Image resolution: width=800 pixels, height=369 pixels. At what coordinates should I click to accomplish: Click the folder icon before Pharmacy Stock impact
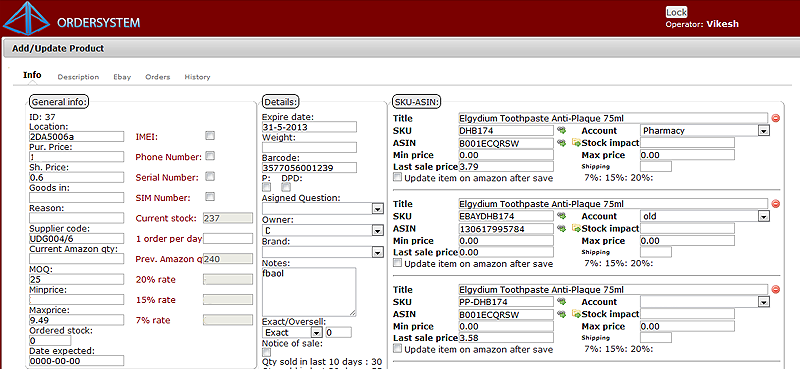click(577, 142)
